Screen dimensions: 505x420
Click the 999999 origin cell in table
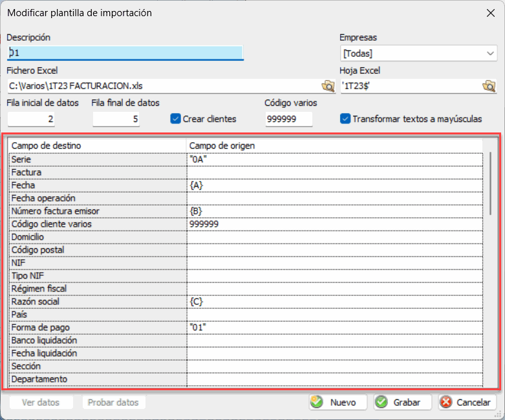point(335,224)
